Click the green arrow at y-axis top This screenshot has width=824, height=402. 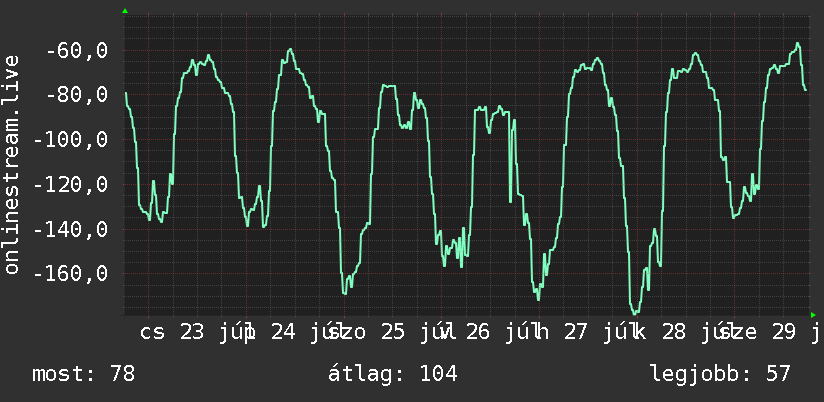(x=125, y=11)
